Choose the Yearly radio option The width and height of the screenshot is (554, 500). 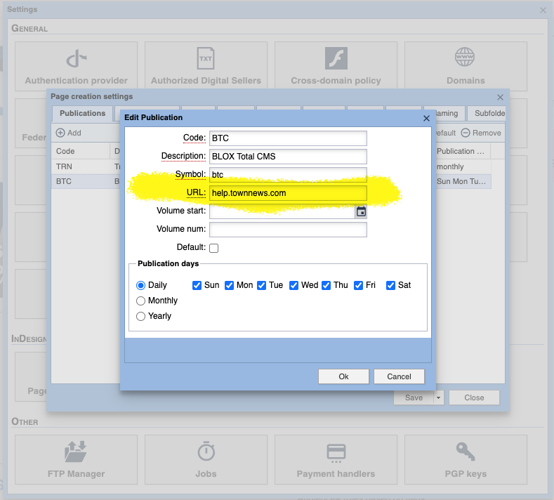(141, 316)
